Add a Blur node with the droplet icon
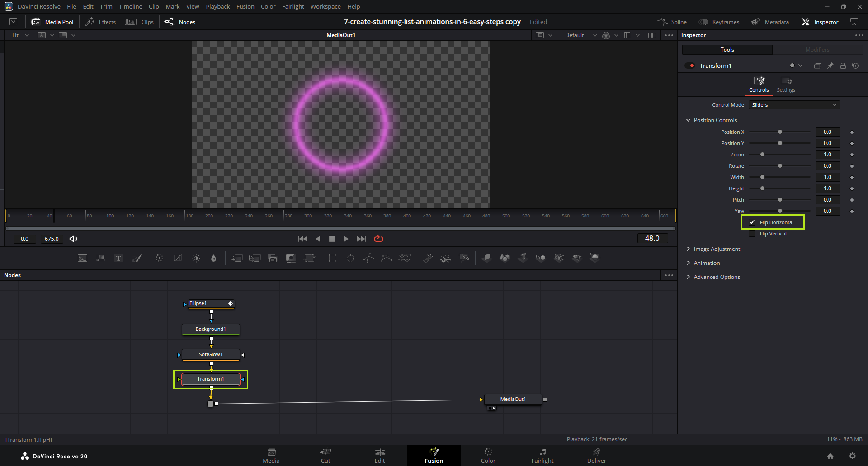 214,258
